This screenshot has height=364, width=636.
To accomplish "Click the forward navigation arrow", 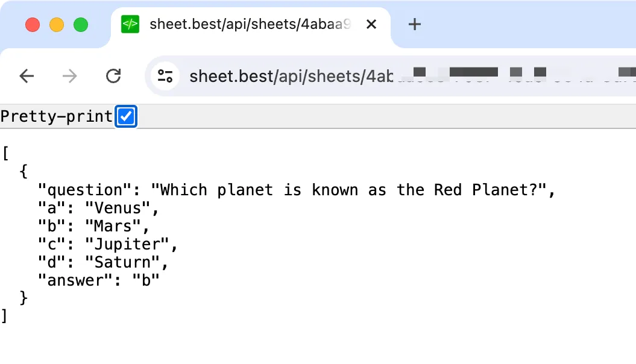I will pos(70,76).
